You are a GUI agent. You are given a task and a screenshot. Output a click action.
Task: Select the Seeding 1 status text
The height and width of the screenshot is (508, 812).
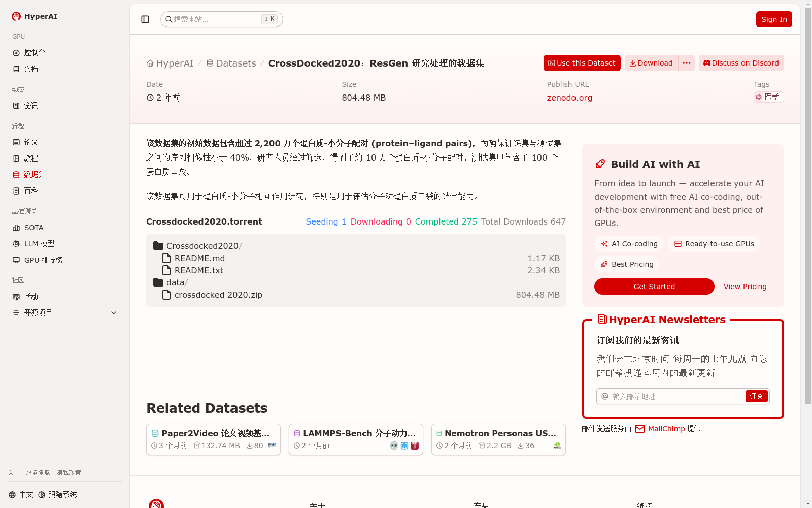(326, 221)
